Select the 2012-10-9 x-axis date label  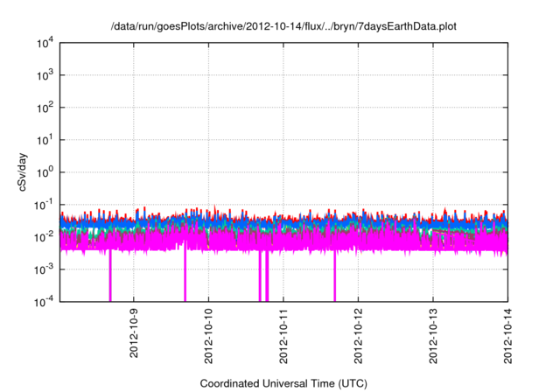coord(134,336)
